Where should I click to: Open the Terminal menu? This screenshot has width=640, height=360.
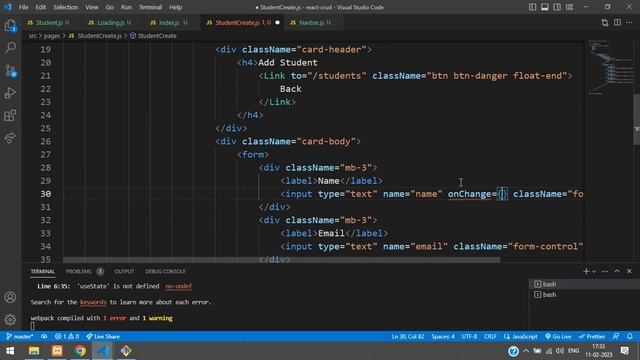pos(150,7)
